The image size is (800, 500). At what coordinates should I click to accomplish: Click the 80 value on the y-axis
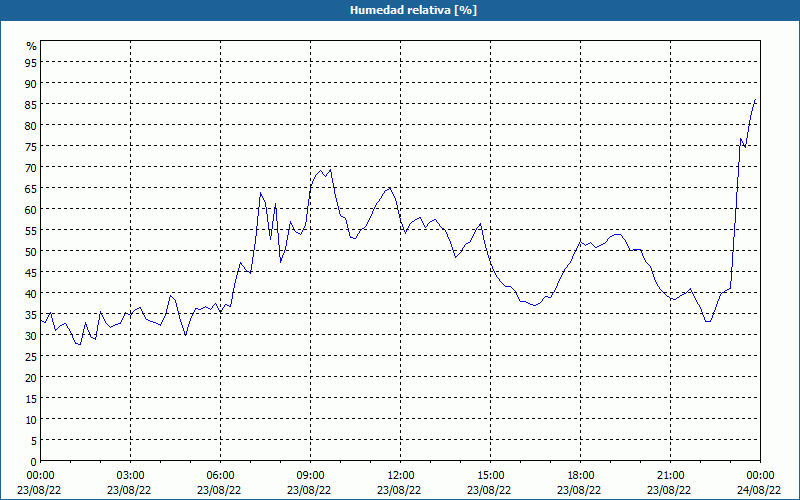coord(31,125)
